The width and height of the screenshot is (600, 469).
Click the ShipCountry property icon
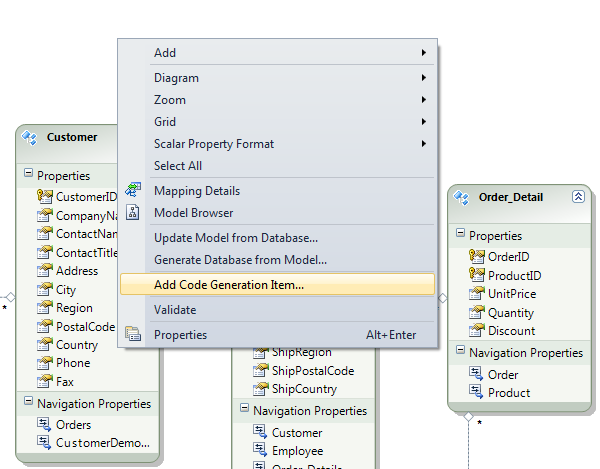261,389
